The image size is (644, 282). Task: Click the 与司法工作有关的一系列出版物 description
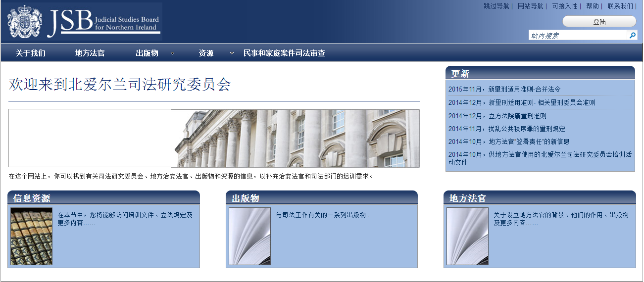point(322,215)
